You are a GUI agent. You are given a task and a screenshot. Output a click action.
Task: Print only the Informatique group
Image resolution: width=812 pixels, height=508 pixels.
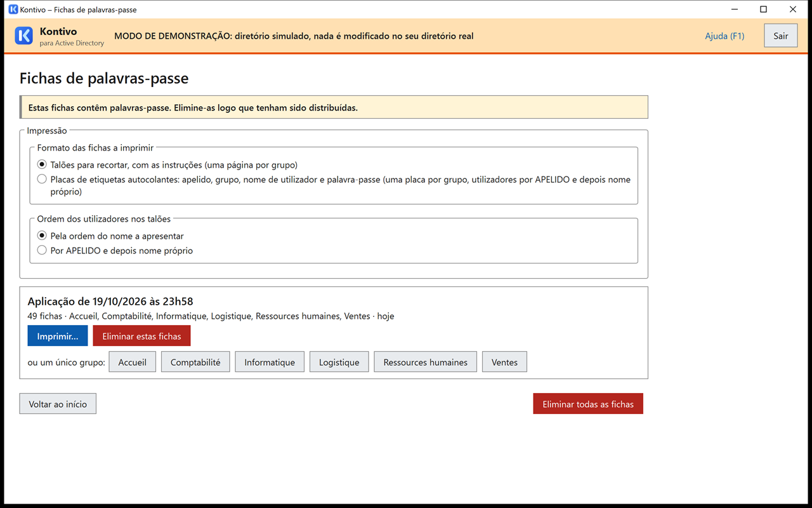(x=270, y=362)
